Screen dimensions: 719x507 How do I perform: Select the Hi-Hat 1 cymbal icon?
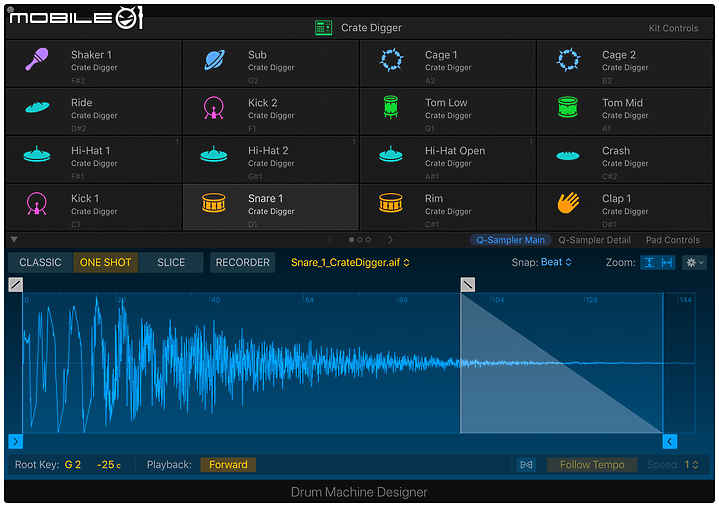click(37, 154)
